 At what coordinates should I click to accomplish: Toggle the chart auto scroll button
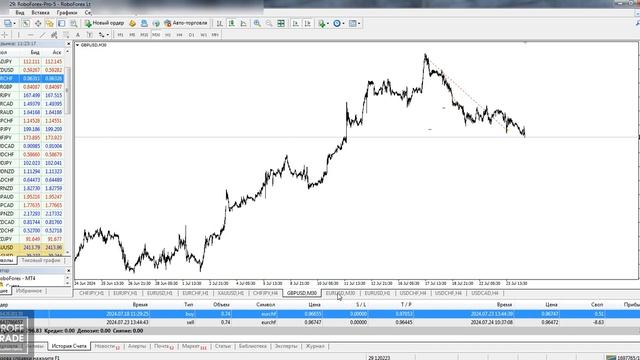point(296,24)
